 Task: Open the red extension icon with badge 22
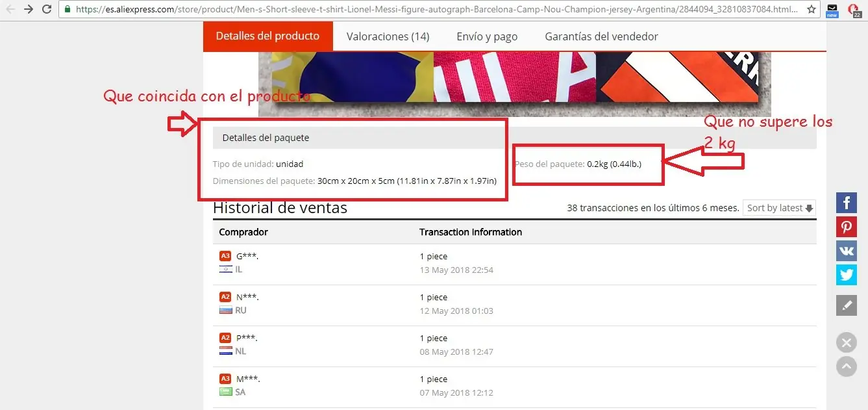tap(854, 10)
